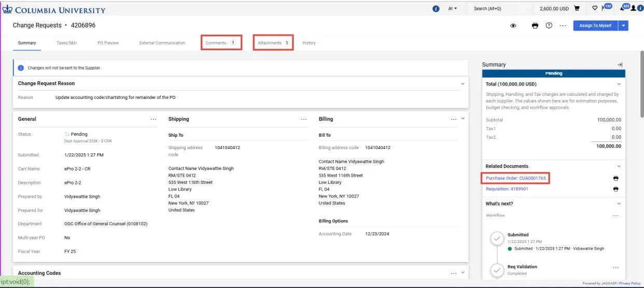This screenshot has height=288, width=644.
Task: Open the user profile icon
Action: tap(633, 9)
